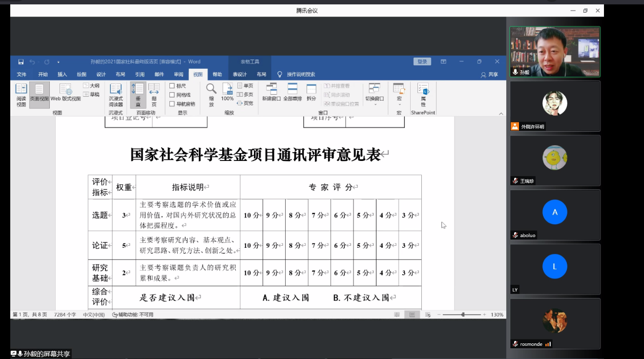Click 新建窗口 to open new window
Image resolution: width=644 pixels, height=359 pixels.
(271, 93)
